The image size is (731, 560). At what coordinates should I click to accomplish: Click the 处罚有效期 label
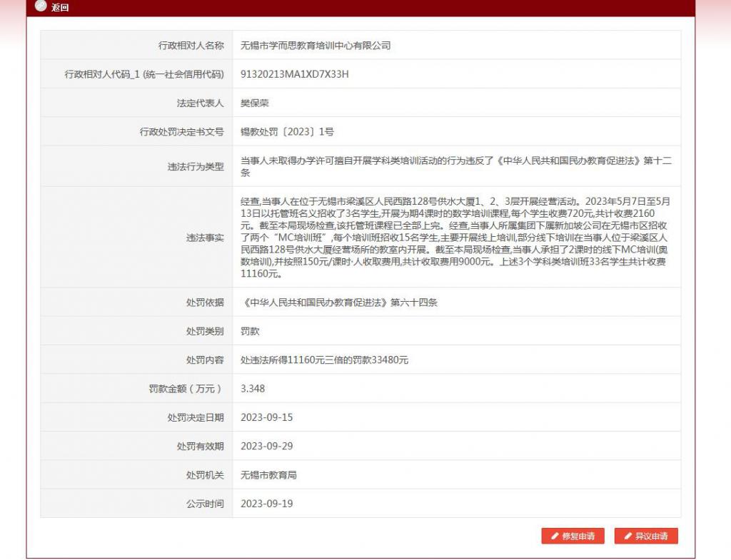(x=201, y=446)
